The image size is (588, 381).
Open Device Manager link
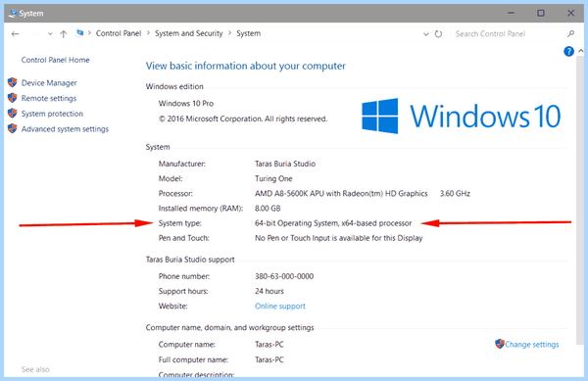[x=49, y=83]
